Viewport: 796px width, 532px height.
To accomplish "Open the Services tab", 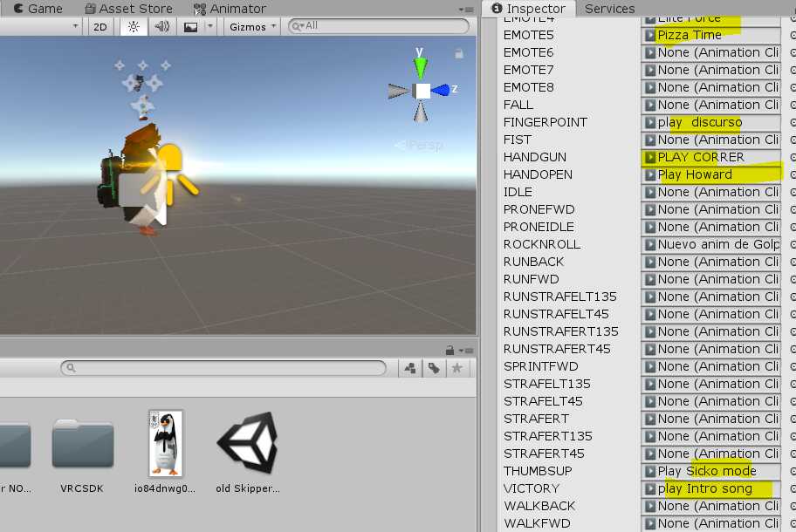I will (609, 8).
